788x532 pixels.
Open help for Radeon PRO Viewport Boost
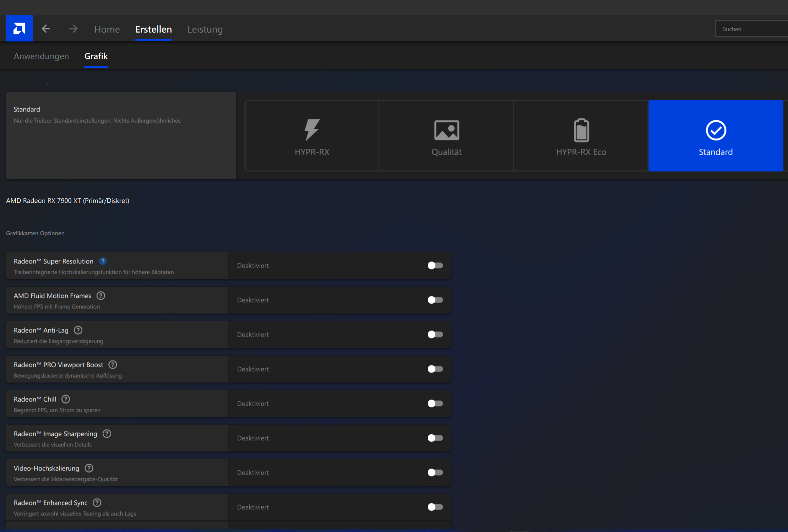[112, 365]
